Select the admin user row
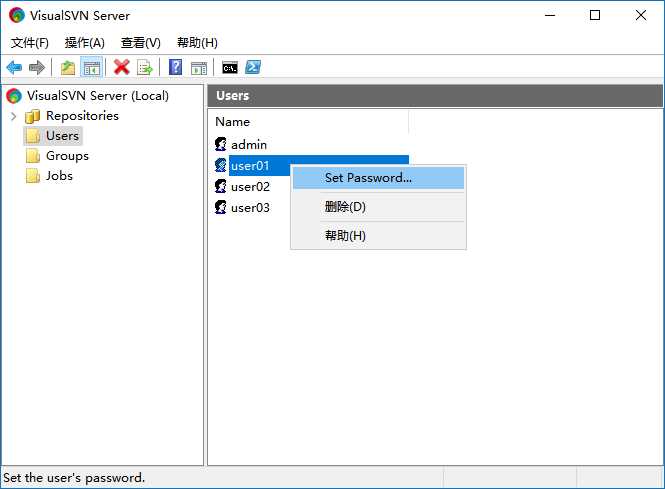 tap(249, 145)
